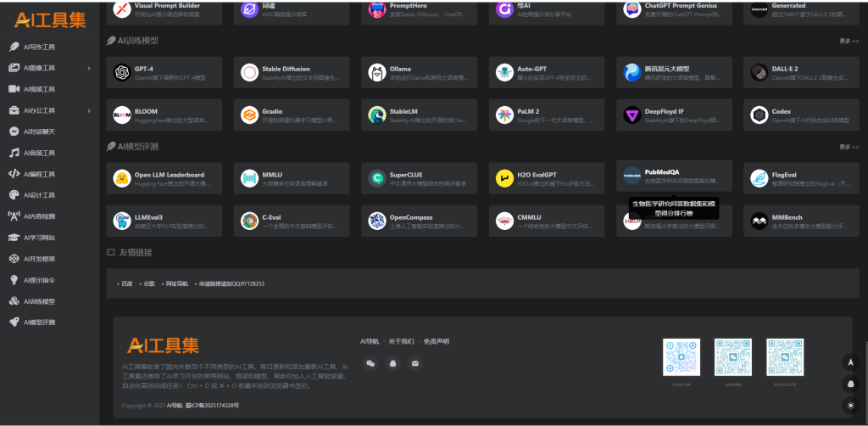Select the Gradio orange logo icon
Image resolution: width=868 pixels, height=426 pixels.
tap(250, 115)
